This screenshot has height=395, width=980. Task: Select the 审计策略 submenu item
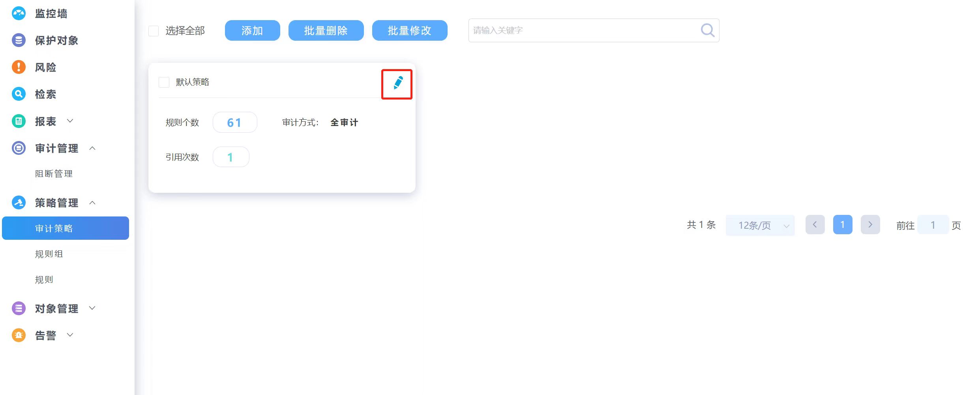66,228
